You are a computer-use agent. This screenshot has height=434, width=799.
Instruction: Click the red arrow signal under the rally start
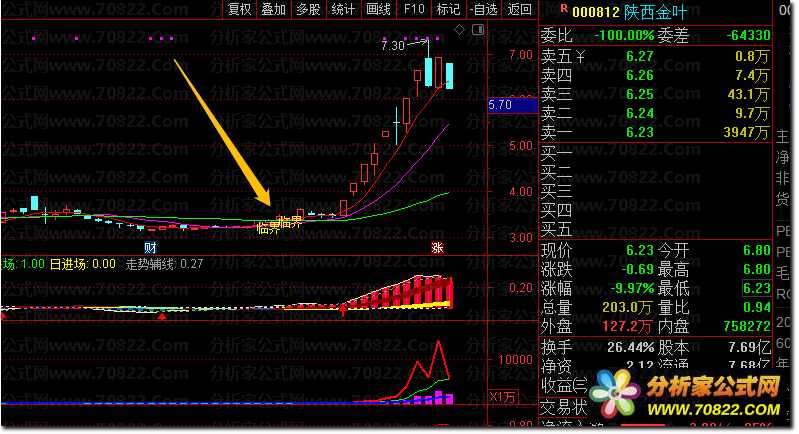[x=343, y=309]
